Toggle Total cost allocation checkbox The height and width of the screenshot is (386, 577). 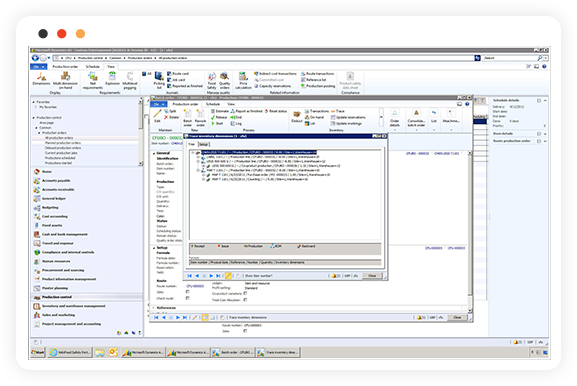pos(245,300)
